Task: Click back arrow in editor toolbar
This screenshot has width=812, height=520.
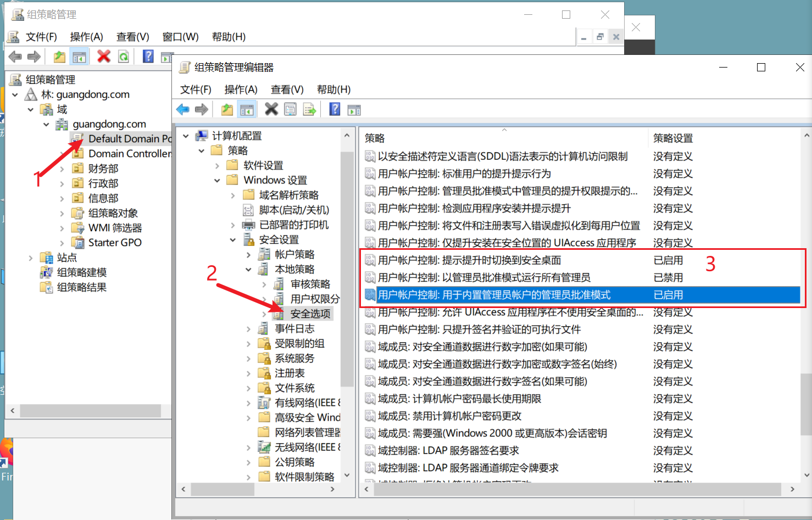Action: pyautogui.click(x=183, y=109)
